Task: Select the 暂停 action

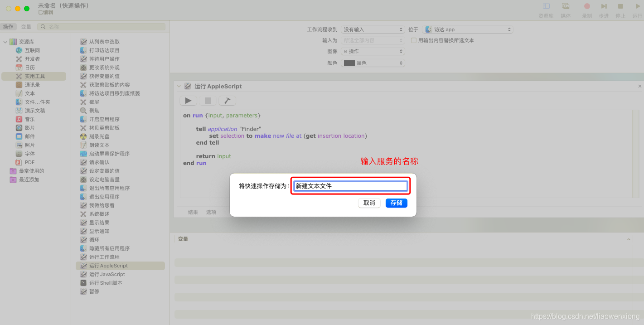Action: [94, 291]
